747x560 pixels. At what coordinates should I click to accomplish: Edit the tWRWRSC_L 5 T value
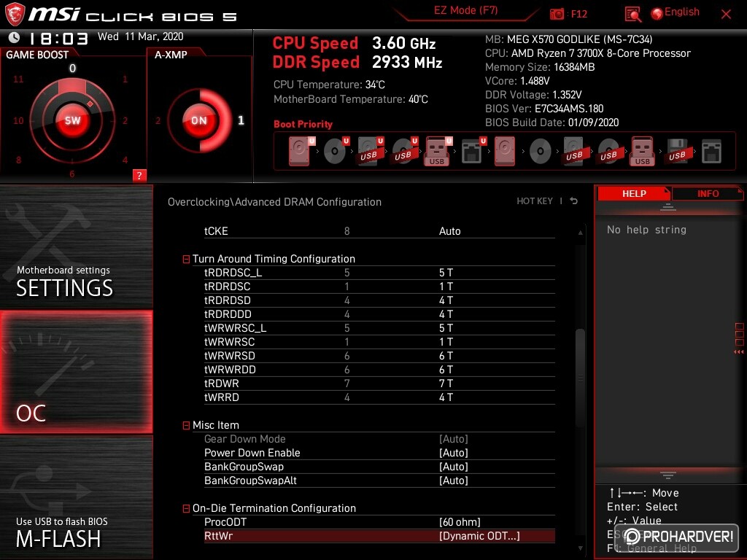pyautogui.click(x=446, y=327)
